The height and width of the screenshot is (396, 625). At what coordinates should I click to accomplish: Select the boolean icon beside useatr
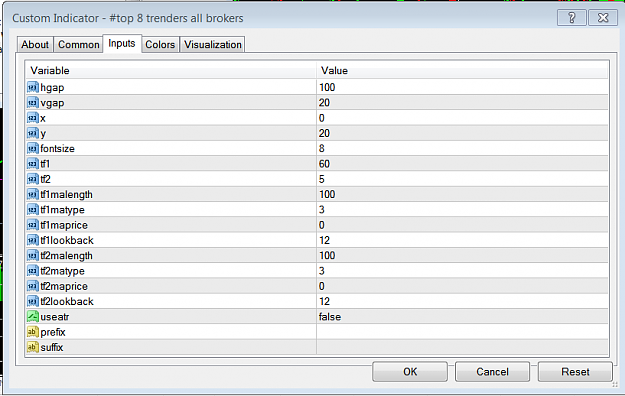[33, 317]
